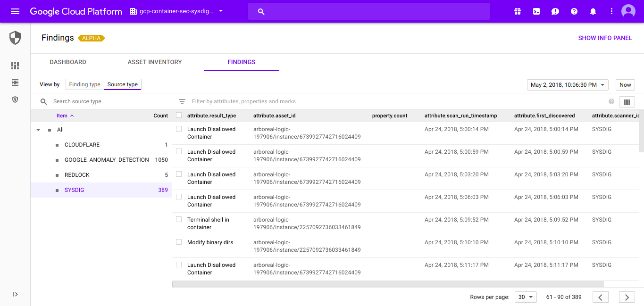The image size is (644, 306).
Task: Toggle the select-all checkbox in table header
Action: tap(179, 115)
